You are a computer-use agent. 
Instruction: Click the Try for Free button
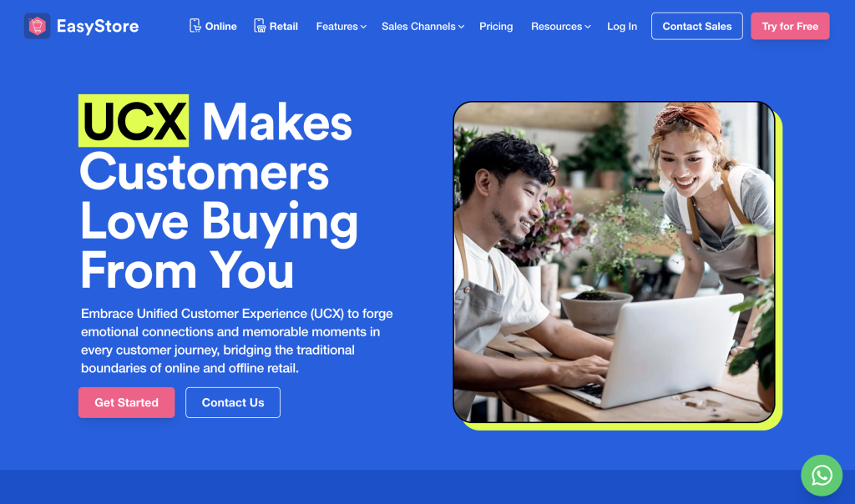tap(790, 26)
